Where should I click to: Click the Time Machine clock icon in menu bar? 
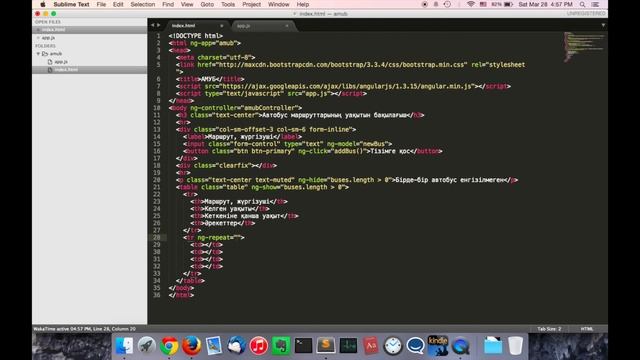(x=447, y=4)
